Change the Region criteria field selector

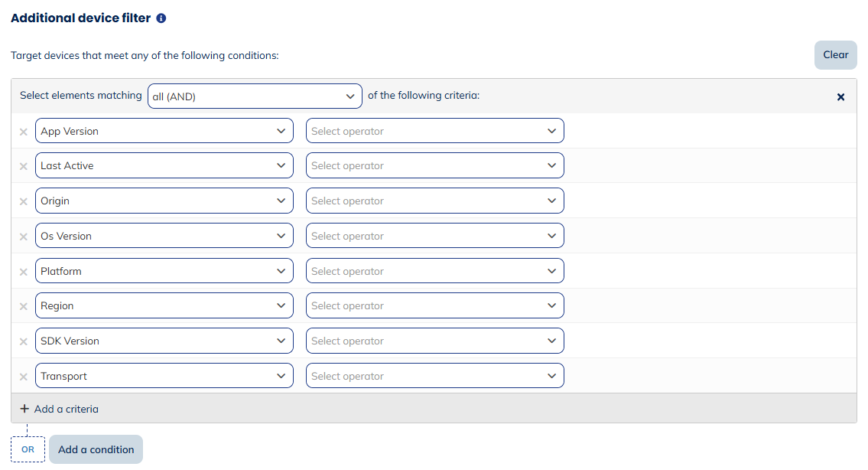(x=164, y=305)
